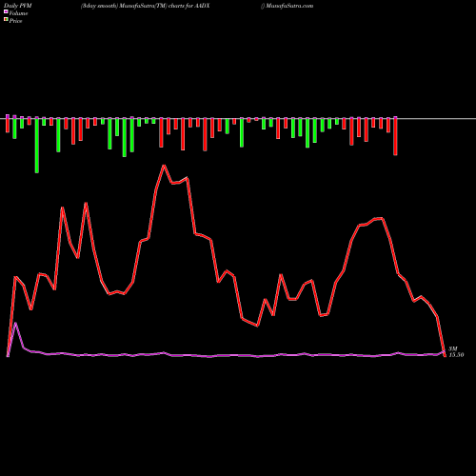Click the 15.50 price value label
This screenshot has width=476, height=476.
coord(457,355)
